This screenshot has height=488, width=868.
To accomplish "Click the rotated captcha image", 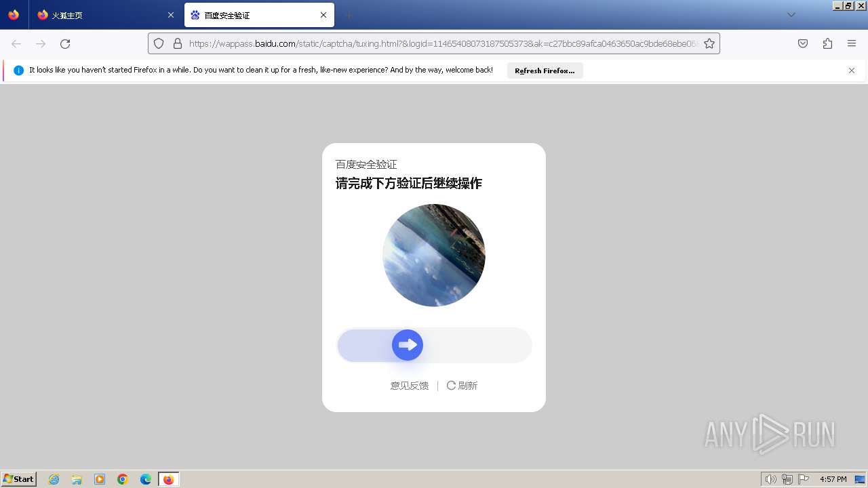I will click(x=434, y=255).
